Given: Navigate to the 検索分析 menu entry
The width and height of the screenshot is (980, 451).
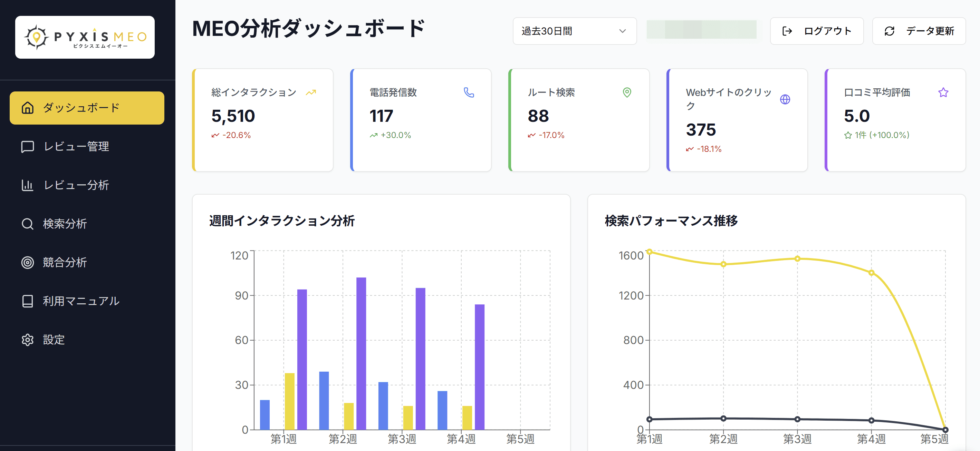Looking at the screenshot, I should pyautogui.click(x=65, y=224).
